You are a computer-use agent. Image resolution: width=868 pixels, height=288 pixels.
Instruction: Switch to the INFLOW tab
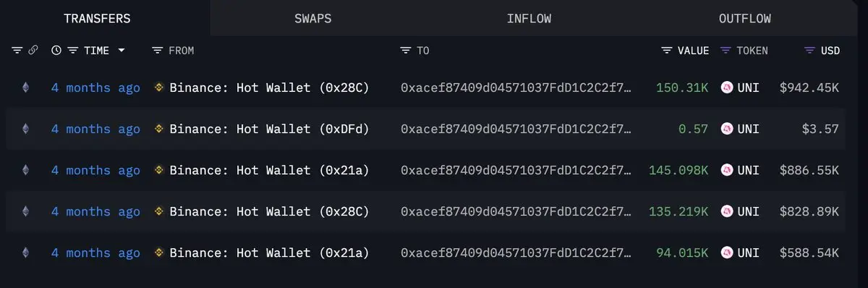click(x=529, y=18)
